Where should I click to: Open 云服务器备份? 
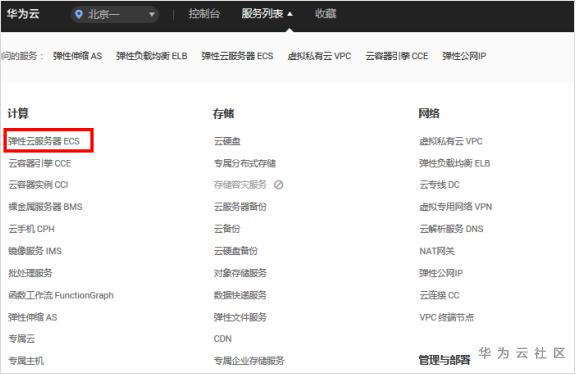[240, 207]
